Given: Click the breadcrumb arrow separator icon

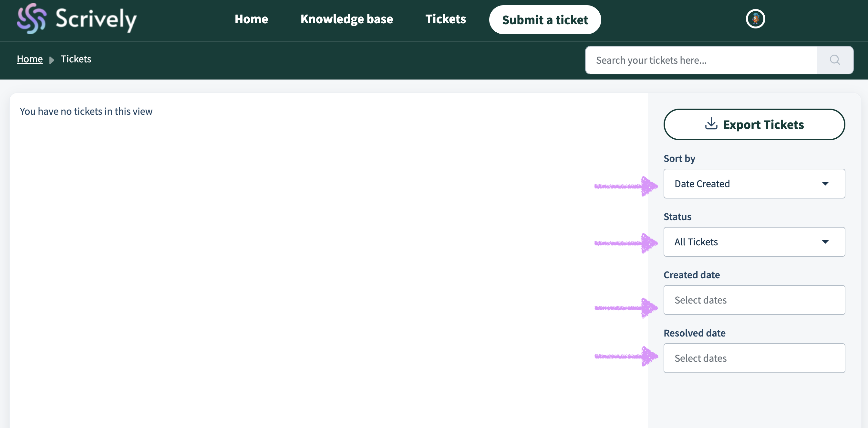Looking at the screenshot, I should (x=52, y=60).
